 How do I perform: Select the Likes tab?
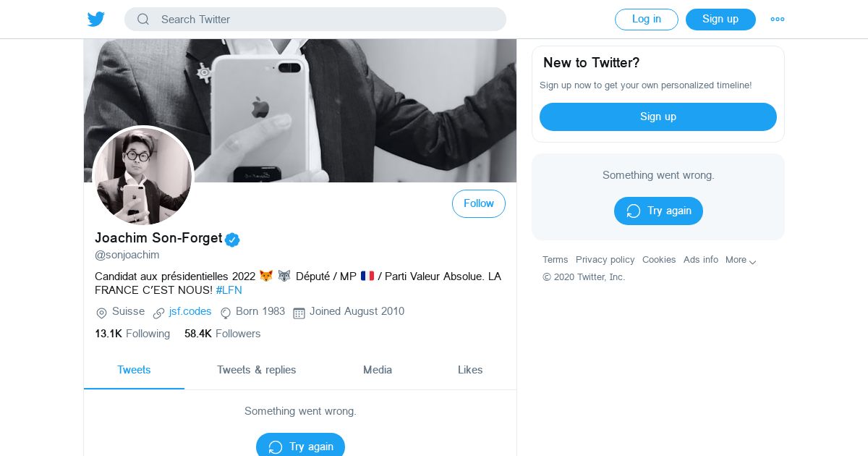[470, 370]
